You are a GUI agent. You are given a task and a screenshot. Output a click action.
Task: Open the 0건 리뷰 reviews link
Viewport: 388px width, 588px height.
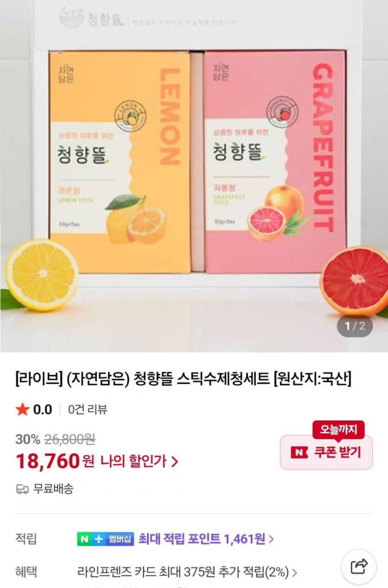click(88, 409)
